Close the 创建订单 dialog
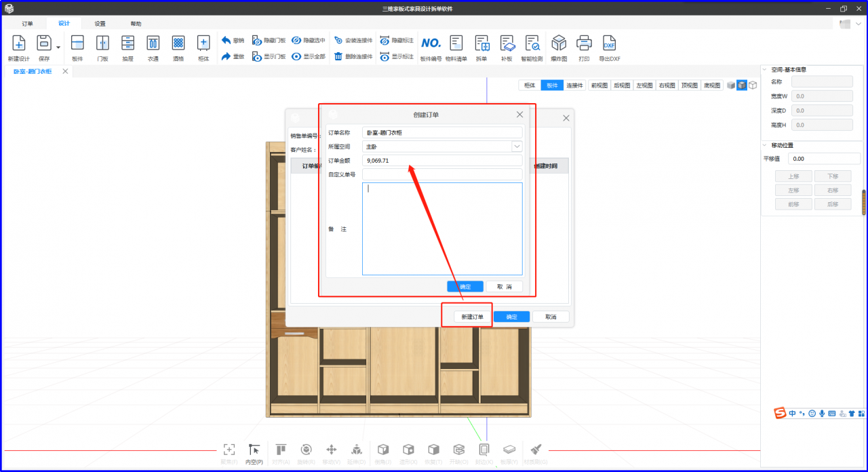Image resolution: width=868 pixels, height=472 pixels. (x=520, y=115)
